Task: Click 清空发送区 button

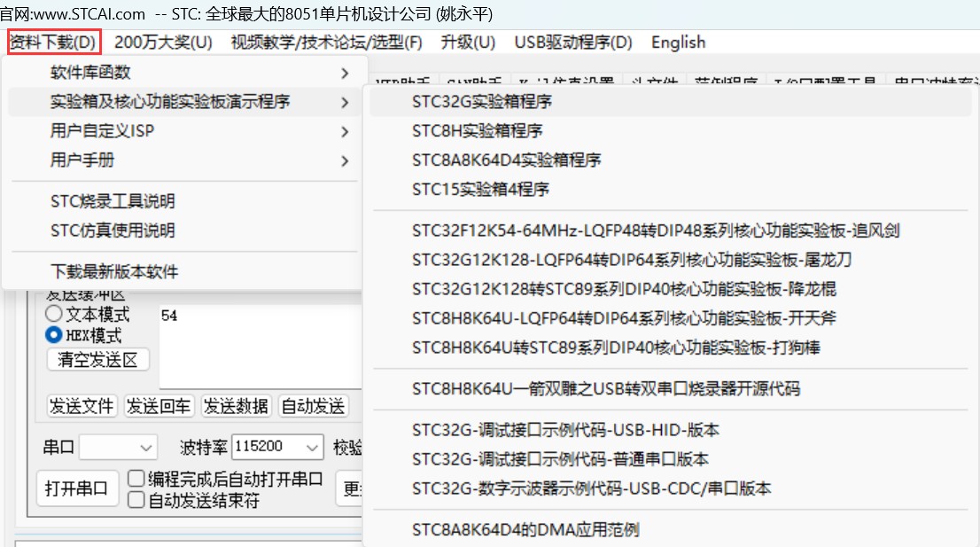Action: pos(97,359)
